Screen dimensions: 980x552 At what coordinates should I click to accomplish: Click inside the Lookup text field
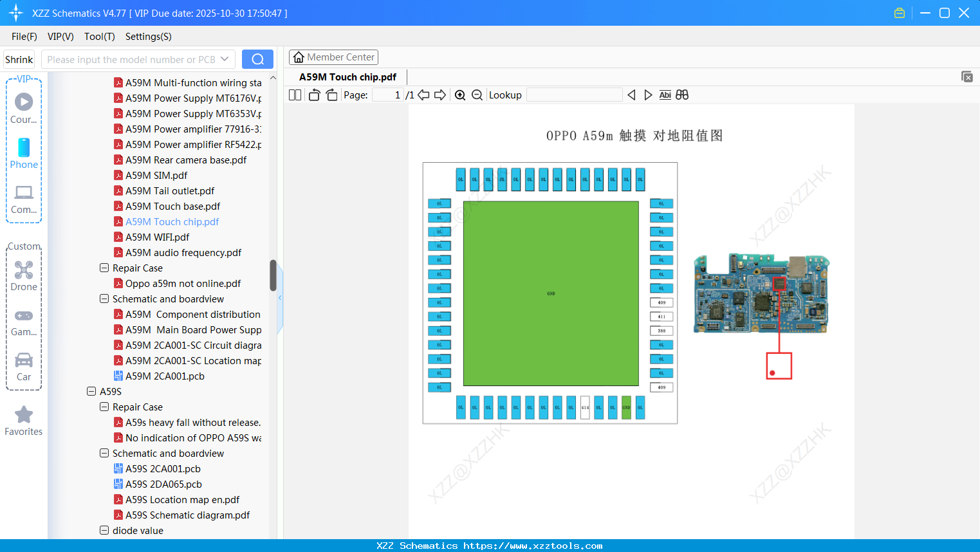[x=574, y=95]
